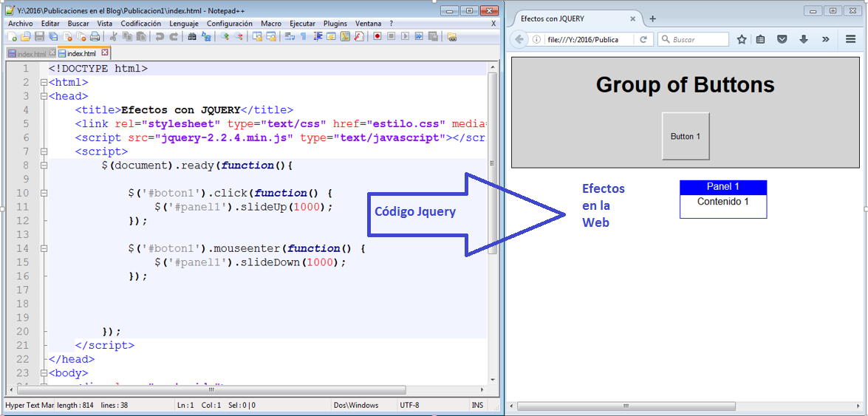Save the current document via toolbar
Viewport: 868px width, 416px height.
tap(39, 37)
